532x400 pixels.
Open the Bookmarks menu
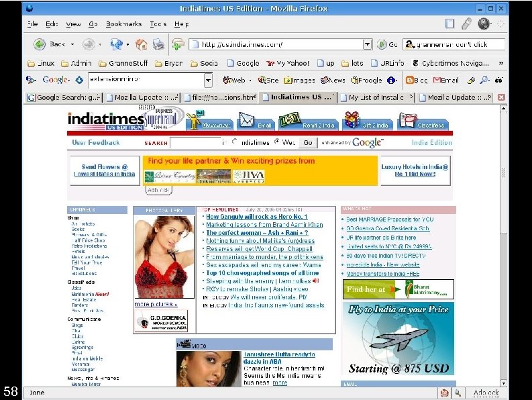[x=123, y=23]
